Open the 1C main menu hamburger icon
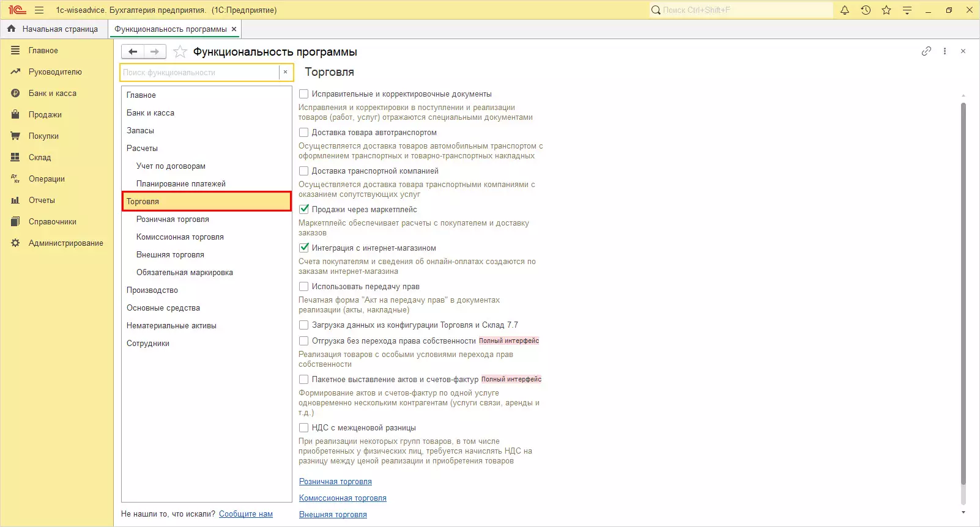 click(39, 10)
